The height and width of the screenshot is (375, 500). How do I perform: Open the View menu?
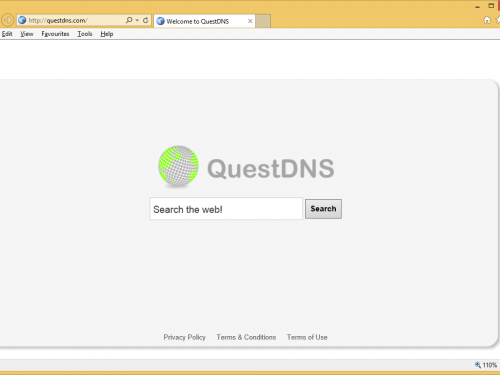point(27,34)
